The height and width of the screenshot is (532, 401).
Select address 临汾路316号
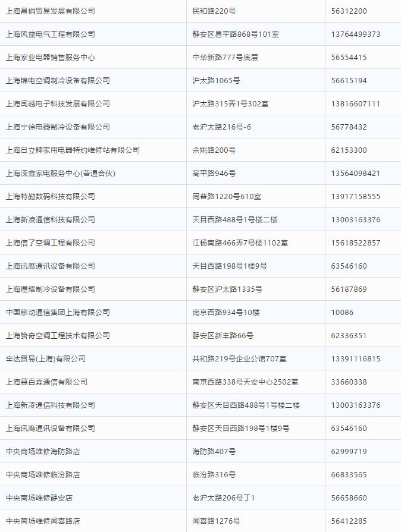[214, 475]
